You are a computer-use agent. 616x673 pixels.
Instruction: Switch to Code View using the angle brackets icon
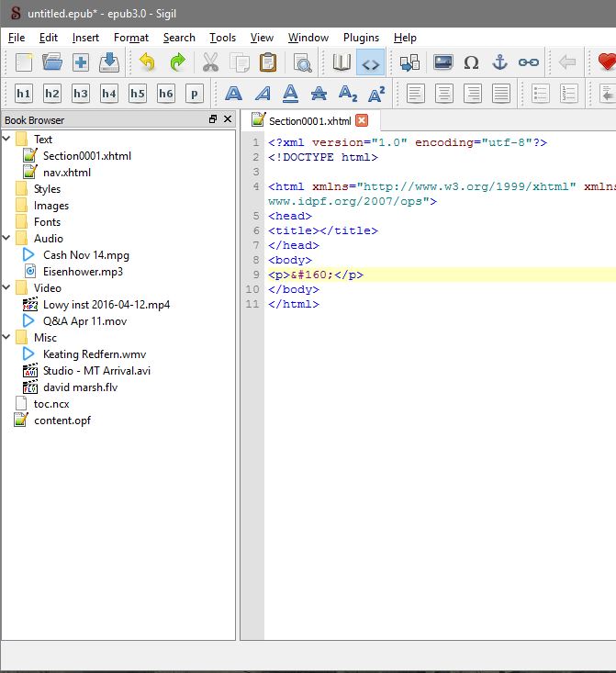(371, 63)
